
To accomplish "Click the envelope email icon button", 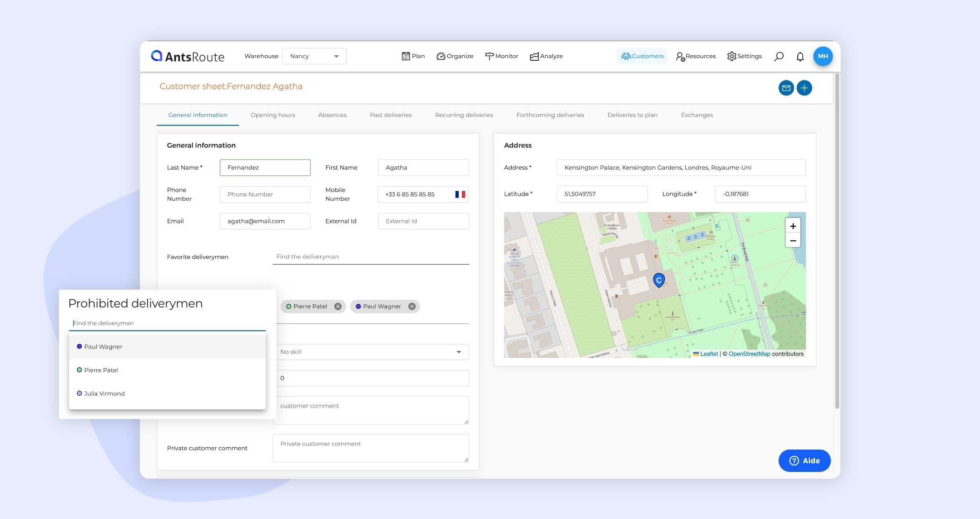I will pos(786,88).
